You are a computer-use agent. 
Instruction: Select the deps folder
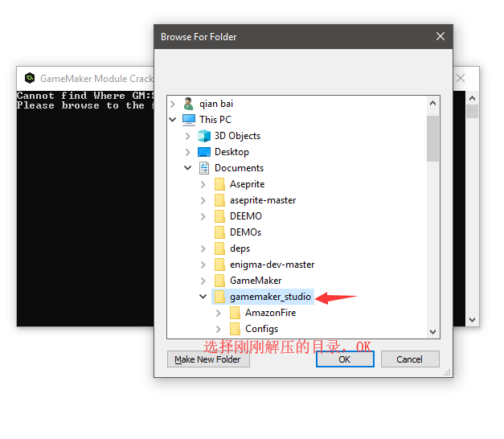pyautogui.click(x=240, y=248)
